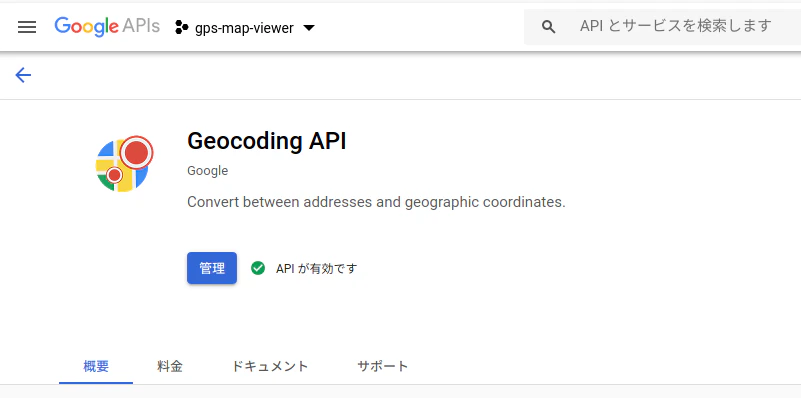The height and width of the screenshot is (398, 801).
Task: Click the Google publisher name
Action: tap(207, 171)
